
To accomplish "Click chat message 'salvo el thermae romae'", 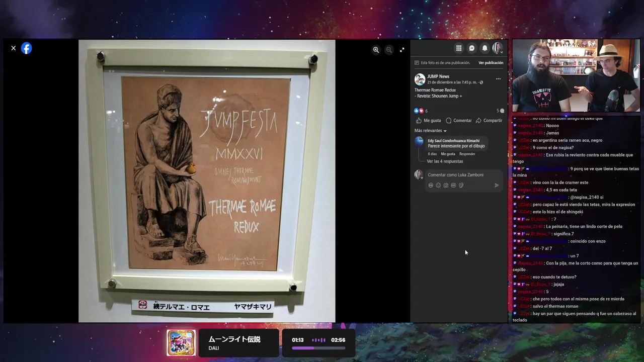I will tap(555, 306).
